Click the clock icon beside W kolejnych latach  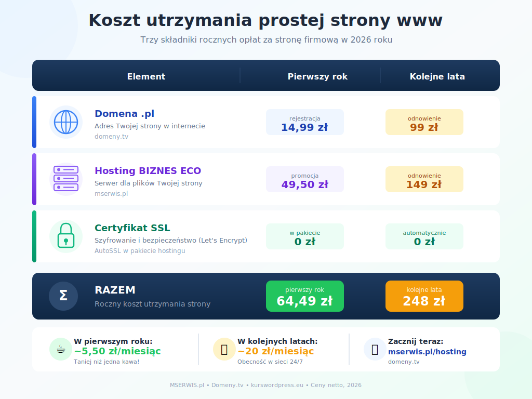coord(223,350)
